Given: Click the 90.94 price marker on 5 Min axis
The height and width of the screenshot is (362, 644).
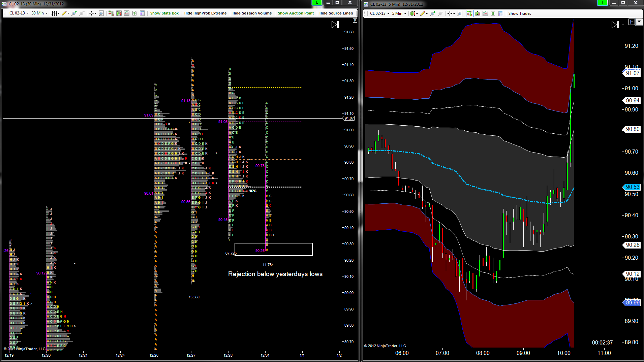Looking at the screenshot, I should coord(632,100).
